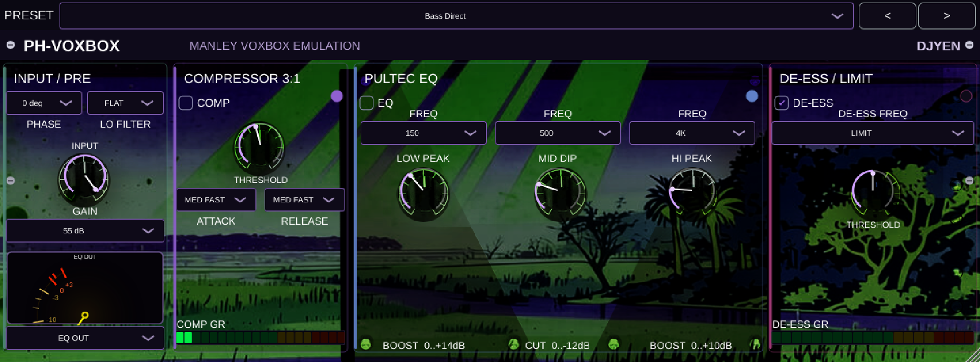Enable the COMP checkbox
Screen dimensions: 980x362
(x=186, y=103)
